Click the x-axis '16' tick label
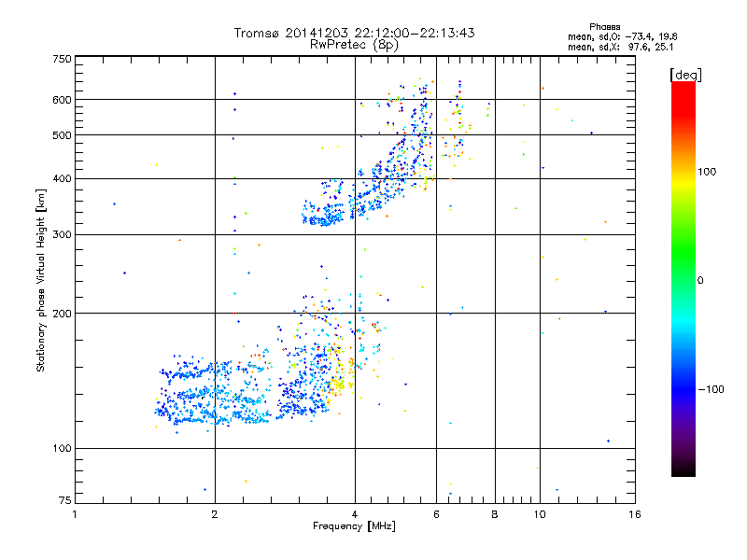The height and width of the screenshot is (560, 747). tap(635, 514)
